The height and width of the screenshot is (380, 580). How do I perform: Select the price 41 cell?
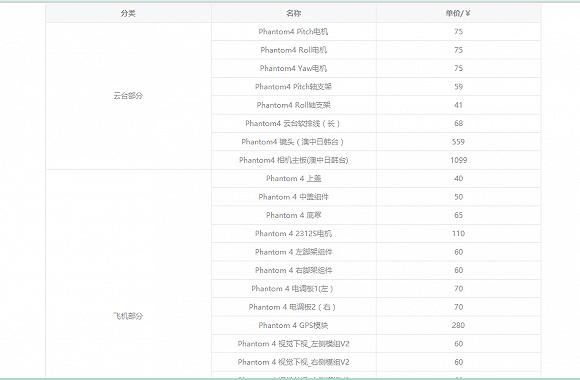(x=458, y=105)
